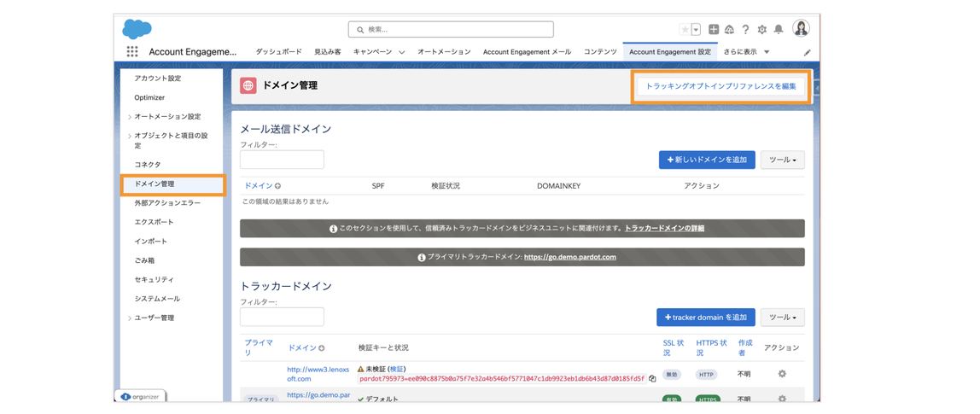Click the Salesforce cloud logo
The width and height of the screenshot is (980, 414).
(137, 29)
